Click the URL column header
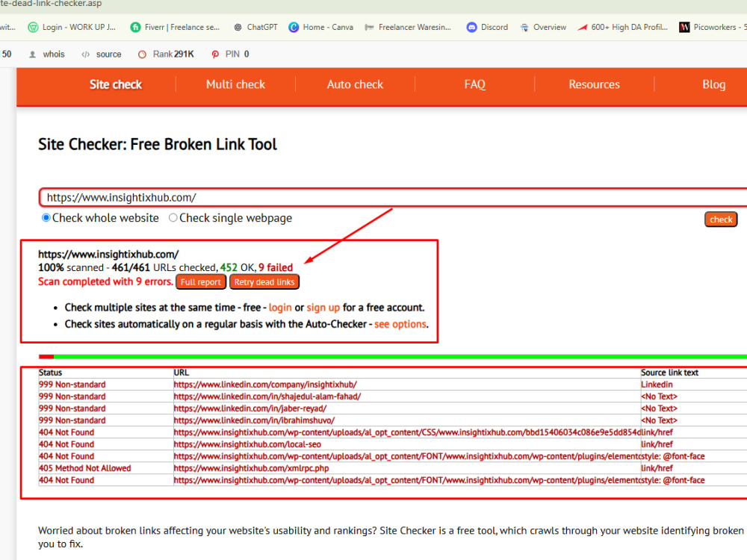This screenshot has height=560, width=747. click(x=181, y=373)
